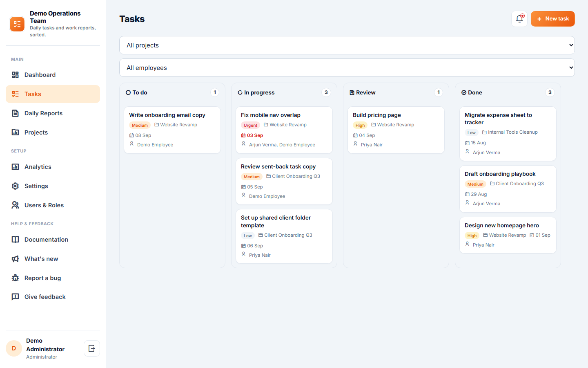
Task: Click Low badge on Migrate expense sheet card
Action: coord(472,132)
